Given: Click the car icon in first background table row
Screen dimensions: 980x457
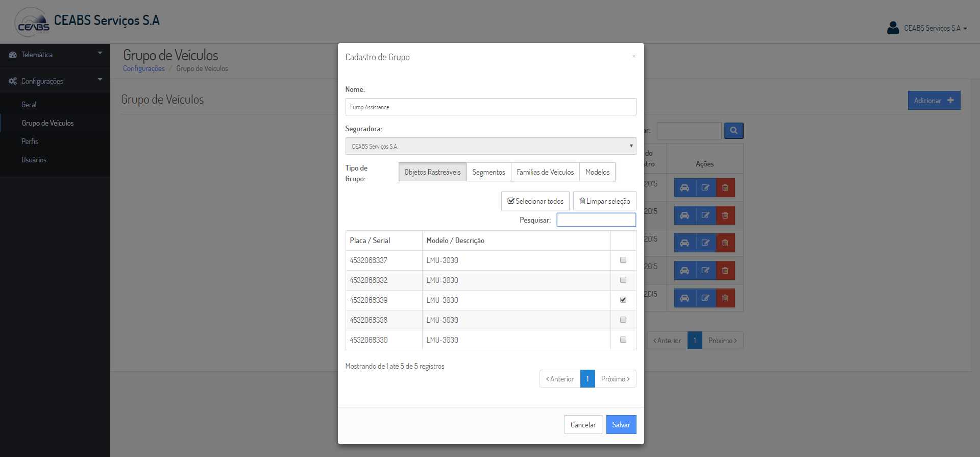Looking at the screenshot, I should tap(684, 188).
